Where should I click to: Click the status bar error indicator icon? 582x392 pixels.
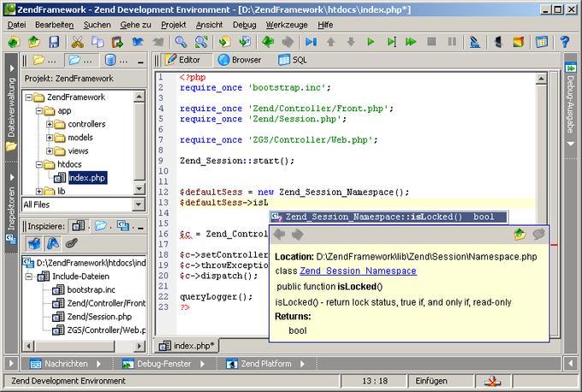click(492, 381)
